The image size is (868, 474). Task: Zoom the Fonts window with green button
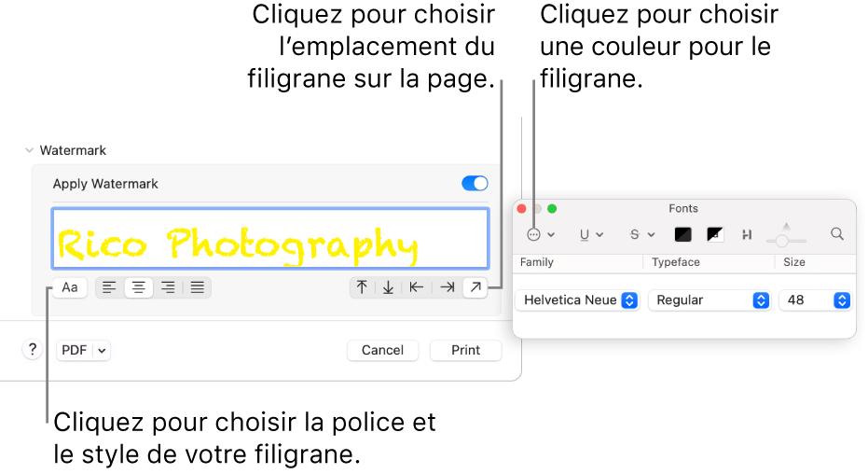552,209
